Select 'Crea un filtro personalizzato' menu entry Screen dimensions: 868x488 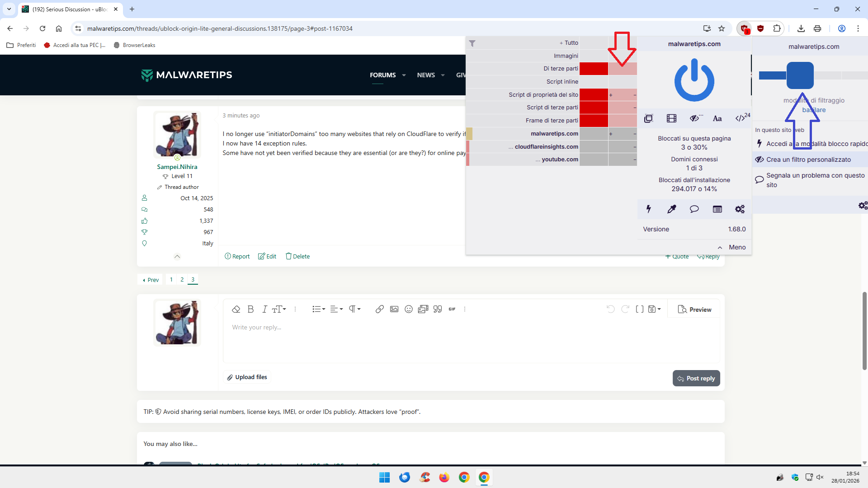point(808,160)
